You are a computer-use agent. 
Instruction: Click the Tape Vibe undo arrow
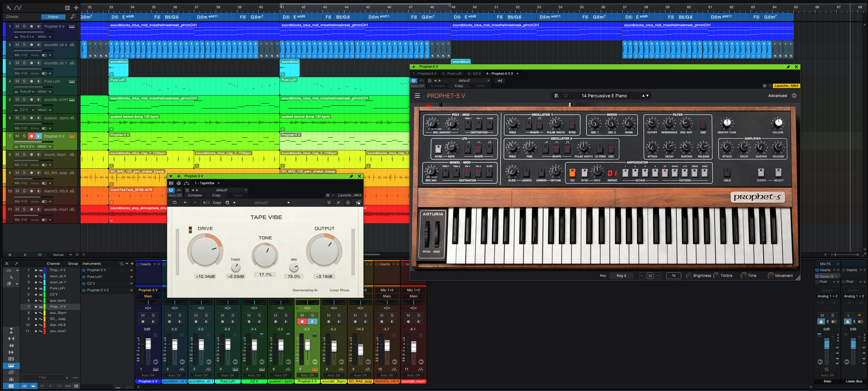(185, 203)
